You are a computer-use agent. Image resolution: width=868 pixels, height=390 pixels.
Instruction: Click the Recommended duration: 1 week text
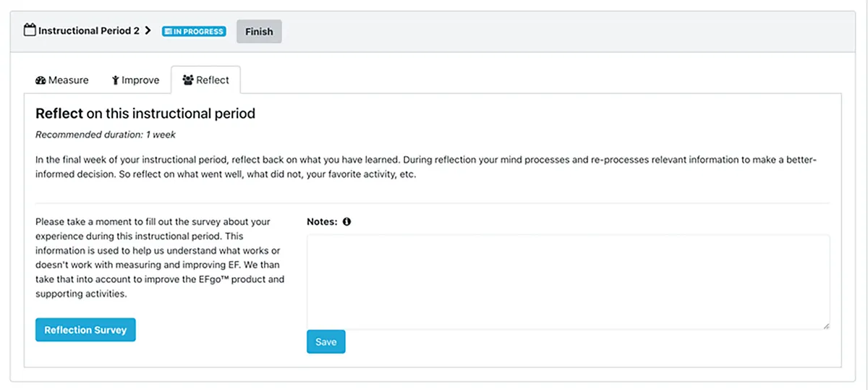tap(106, 135)
